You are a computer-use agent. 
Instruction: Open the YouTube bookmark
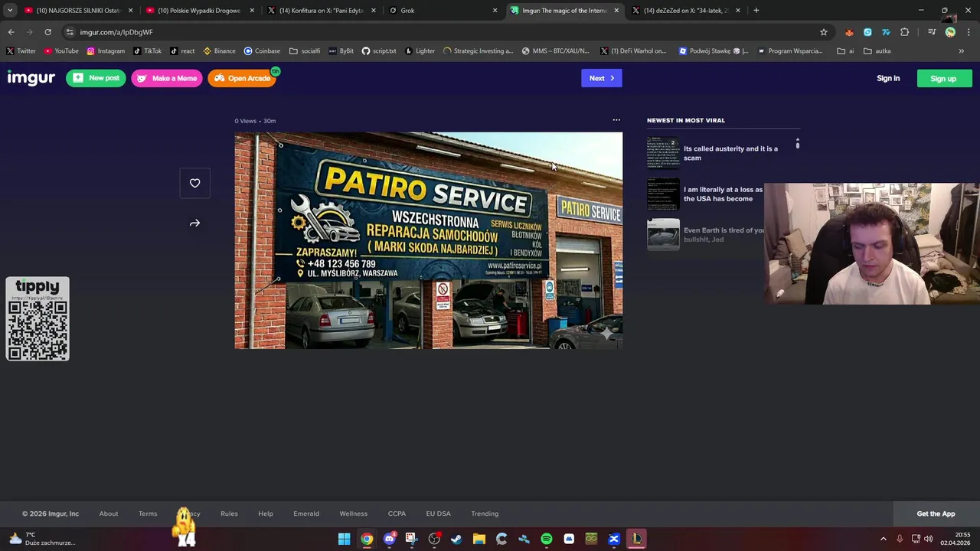pos(61,51)
